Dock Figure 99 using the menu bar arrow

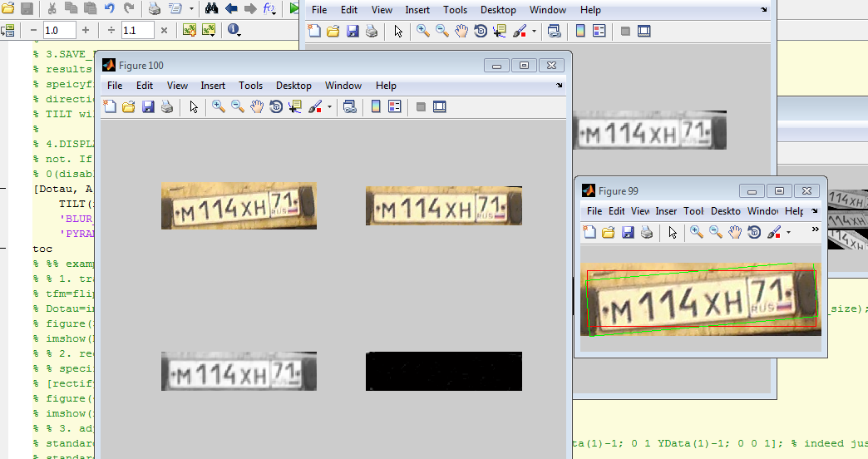coord(814,211)
